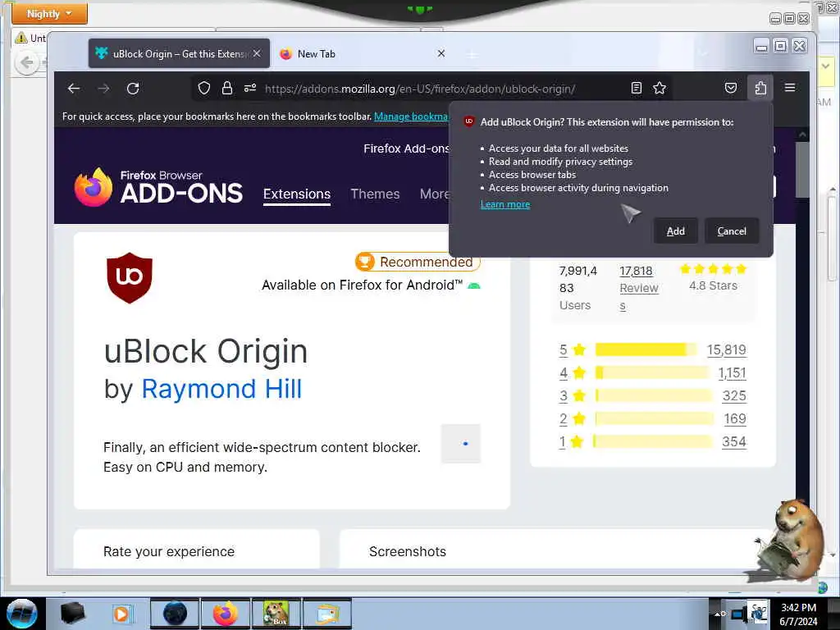This screenshot has width=840, height=630.
Task: Save page to Pocket icon
Action: [731, 88]
